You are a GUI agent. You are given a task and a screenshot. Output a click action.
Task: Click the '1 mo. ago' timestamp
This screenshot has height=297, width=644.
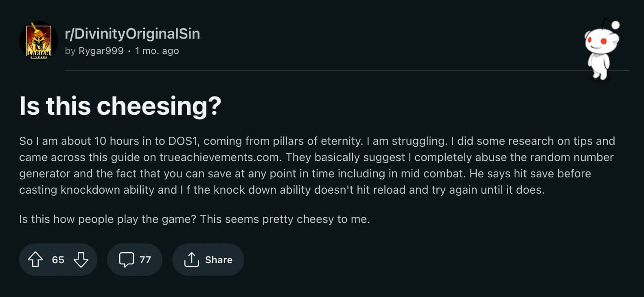157,50
